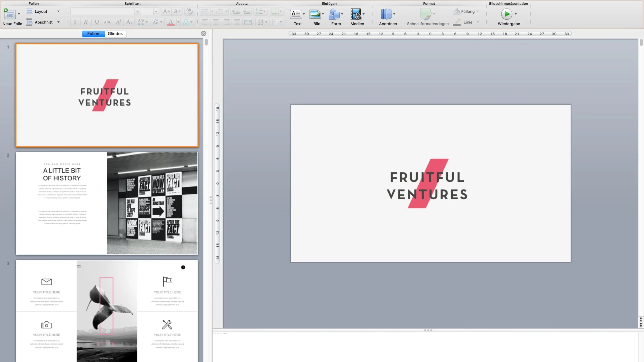Viewport: 644px width, 362px height.
Task: Select slide 3 thumbnail with whale
Action: coord(107,311)
